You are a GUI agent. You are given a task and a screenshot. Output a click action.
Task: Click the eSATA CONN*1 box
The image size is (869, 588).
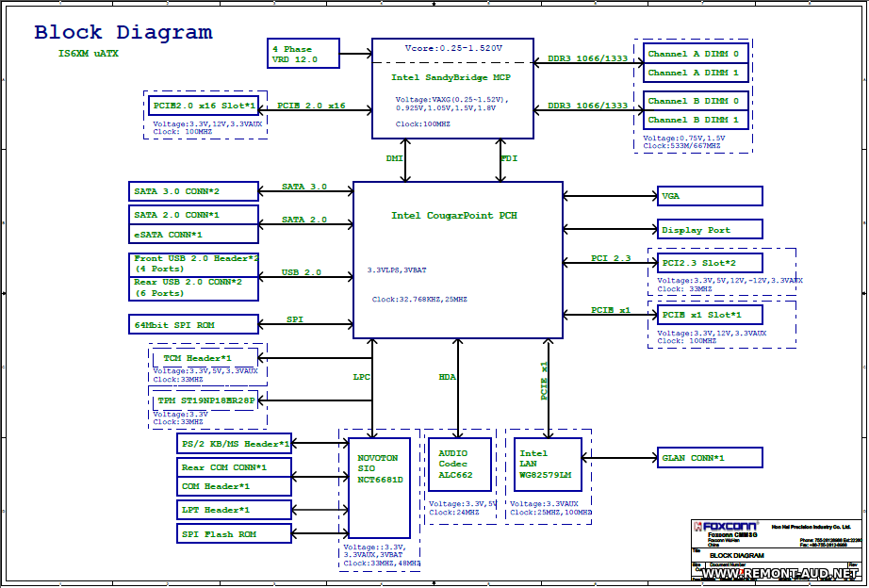(193, 234)
